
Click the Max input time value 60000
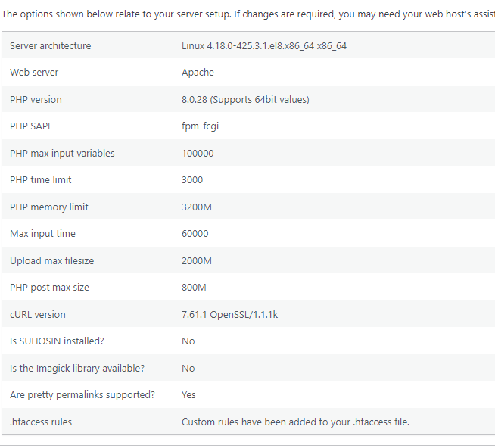[x=195, y=233]
